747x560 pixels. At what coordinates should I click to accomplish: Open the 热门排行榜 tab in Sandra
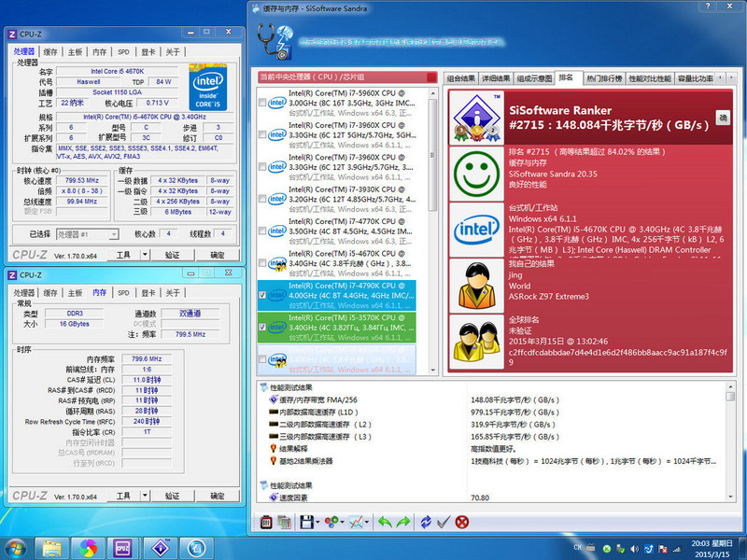coord(604,78)
